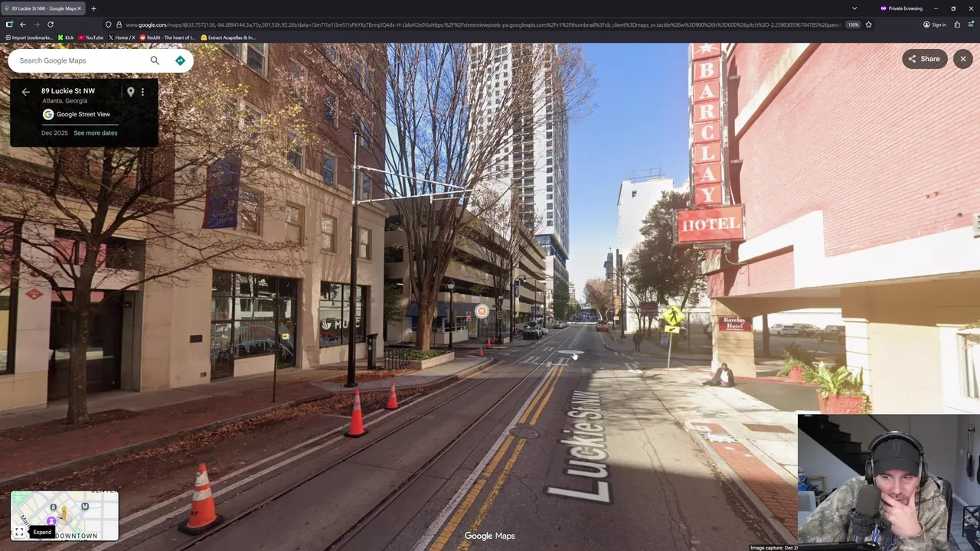This screenshot has height=551, width=980.
Task: Click the purple landmark marker on minimap
Action: point(51,521)
